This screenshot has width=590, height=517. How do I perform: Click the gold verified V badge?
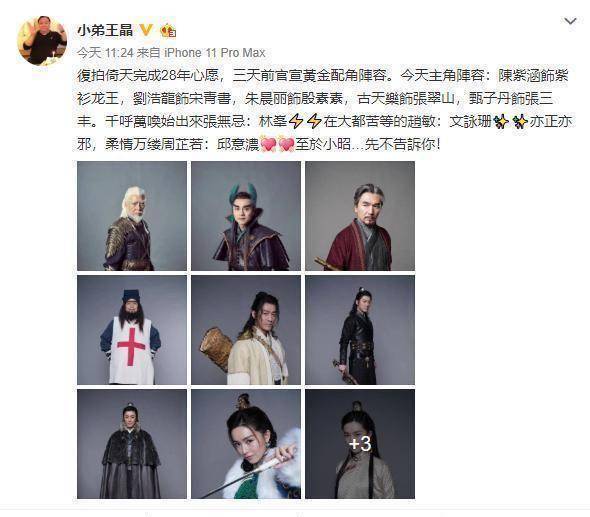point(146,30)
